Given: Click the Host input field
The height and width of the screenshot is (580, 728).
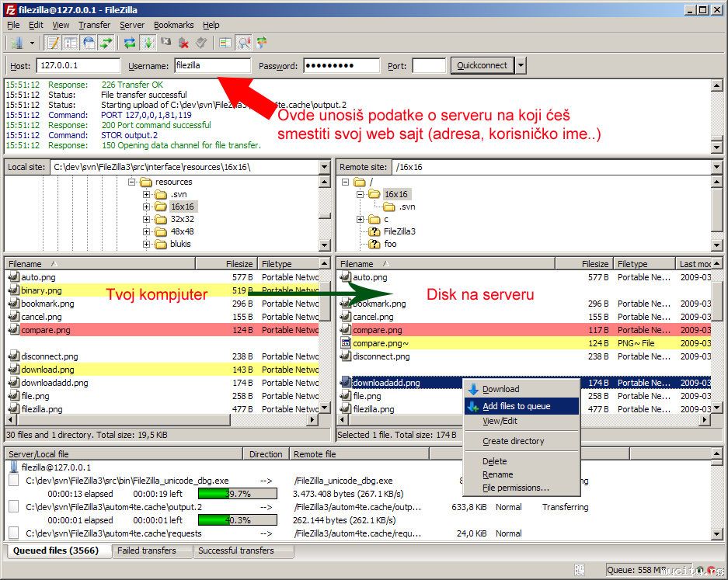Looking at the screenshot, I should (x=78, y=65).
